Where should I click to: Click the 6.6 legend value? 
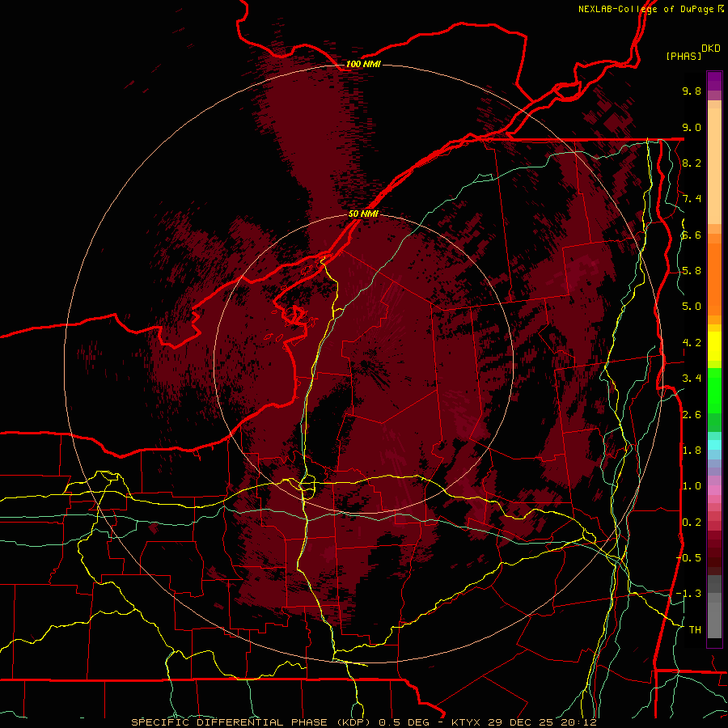[x=692, y=235]
